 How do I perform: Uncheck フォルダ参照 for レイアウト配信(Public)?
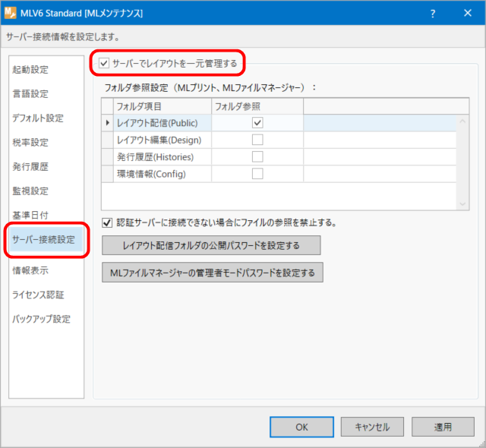click(257, 123)
